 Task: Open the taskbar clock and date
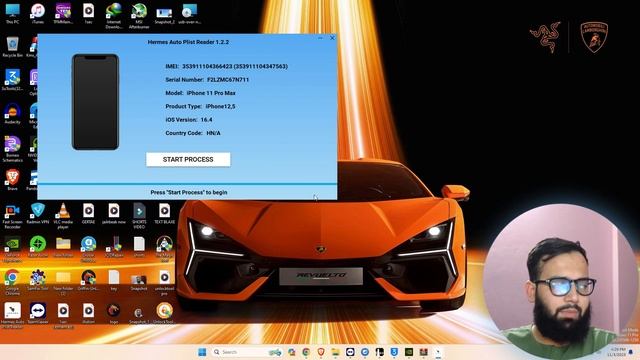[x=617, y=352]
